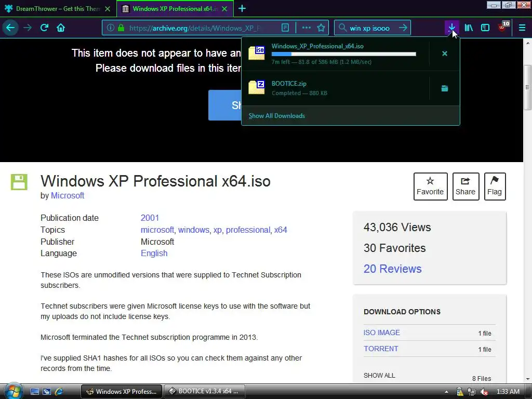The image size is (532, 399).
Task: Toggle the downloads panel arrow button
Action: point(451,28)
